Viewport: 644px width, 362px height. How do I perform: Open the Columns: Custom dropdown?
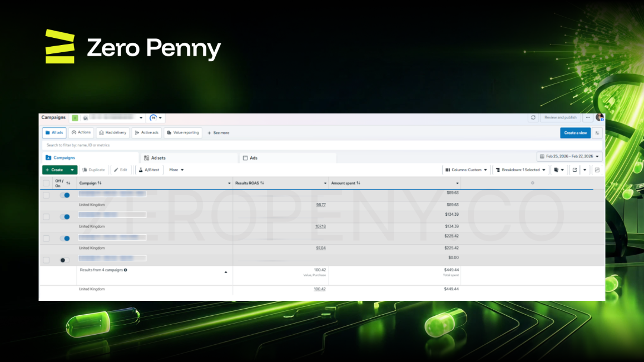tap(466, 170)
